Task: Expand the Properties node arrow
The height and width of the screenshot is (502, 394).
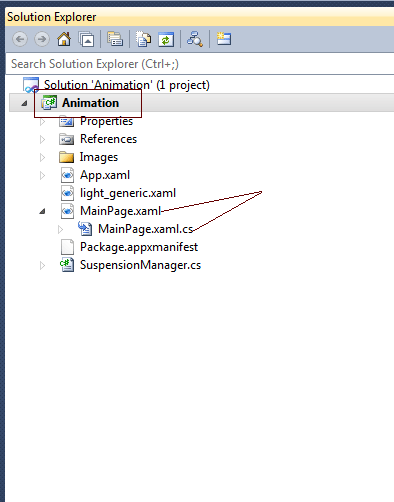Action: coord(42,122)
